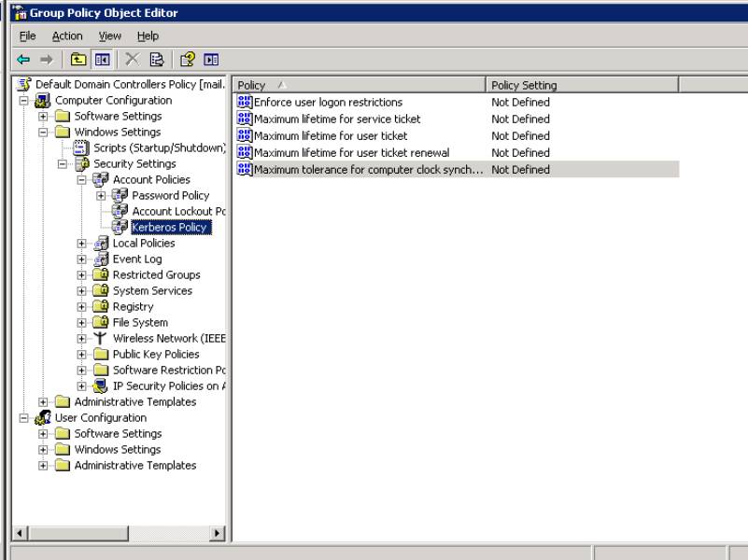Select the Kerberos Policy tree label
Viewport: 748px width, 560px height.
170,227
